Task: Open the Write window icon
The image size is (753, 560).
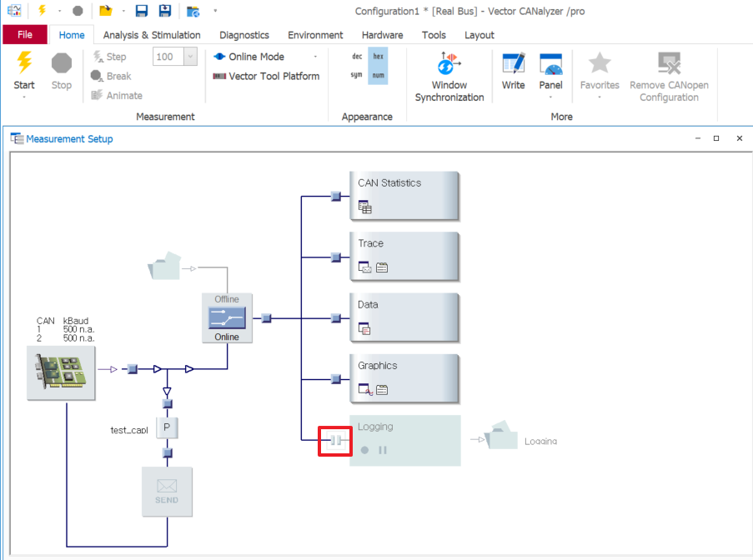Action: [x=514, y=63]
